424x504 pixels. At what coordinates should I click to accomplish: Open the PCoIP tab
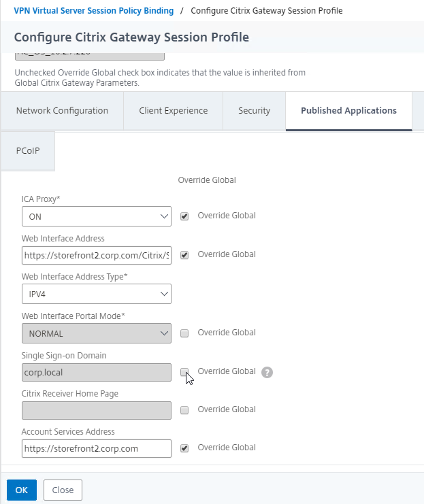[28, 151]
